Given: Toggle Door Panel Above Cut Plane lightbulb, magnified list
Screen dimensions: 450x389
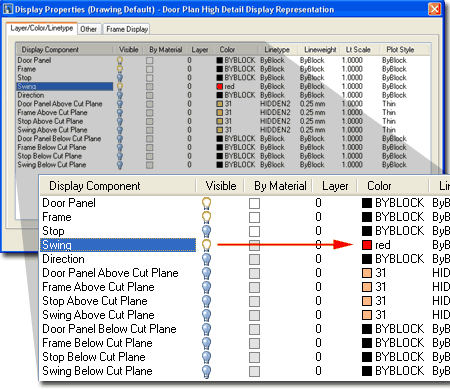Looking at the screenshot, I should [207, 273].
